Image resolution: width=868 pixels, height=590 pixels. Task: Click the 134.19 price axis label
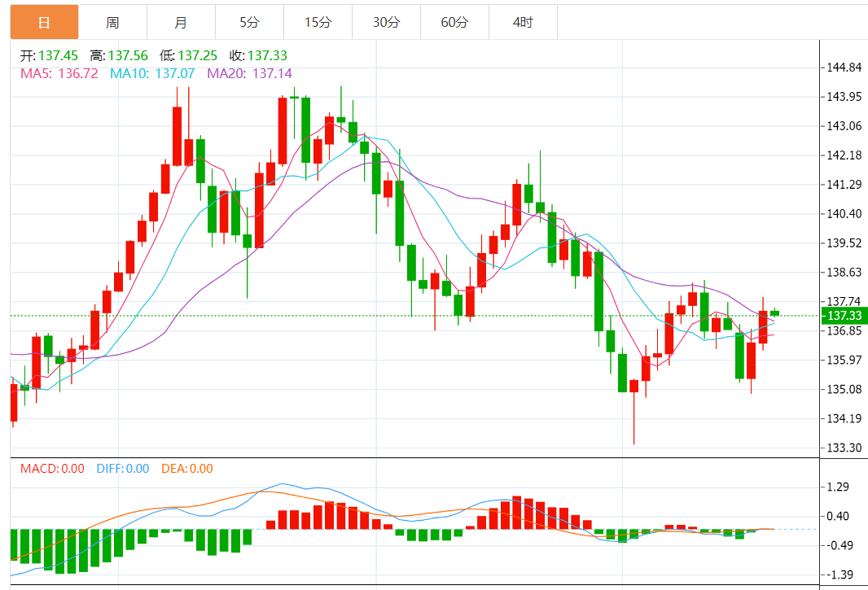[x=844, y=419]
